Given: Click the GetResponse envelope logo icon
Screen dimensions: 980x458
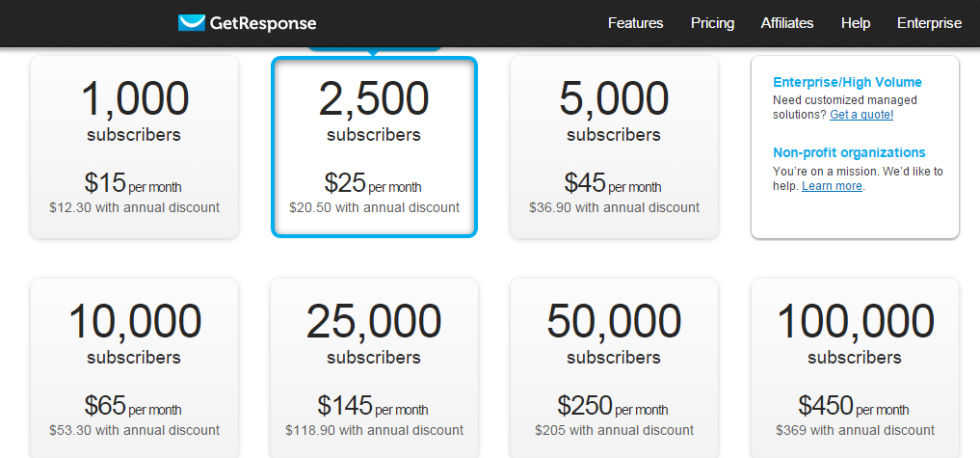Looking at the screenshot, I should pos(192,23).
